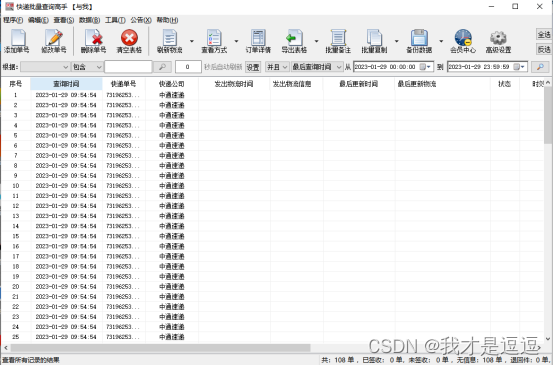This screenshot has width=554, height=366.
Task: Open the 查看方式 view mode icon
Action: click(214, 38)
